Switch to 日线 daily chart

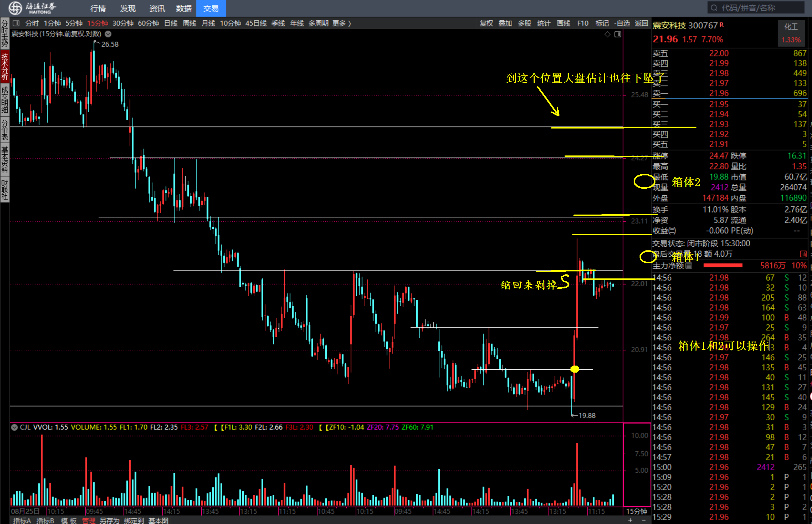[x=171, y=23]
